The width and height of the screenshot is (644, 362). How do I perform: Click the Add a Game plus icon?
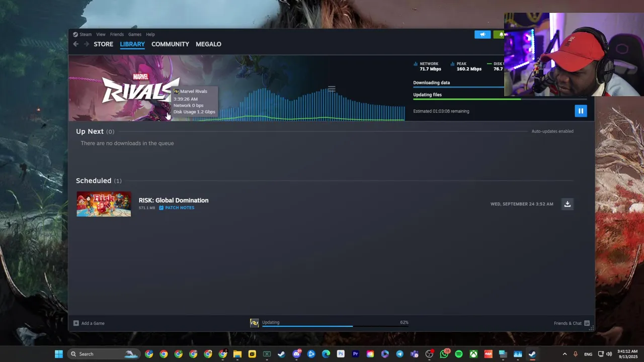point(76,323)
